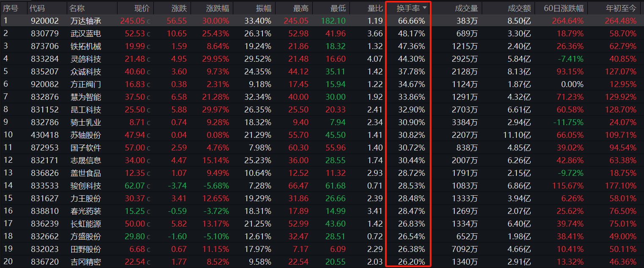Select stock 苏轴股份

[x=86, y=135]
